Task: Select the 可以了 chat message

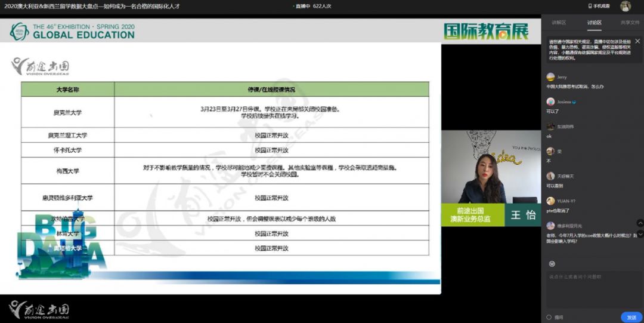Action: point(552,112)
